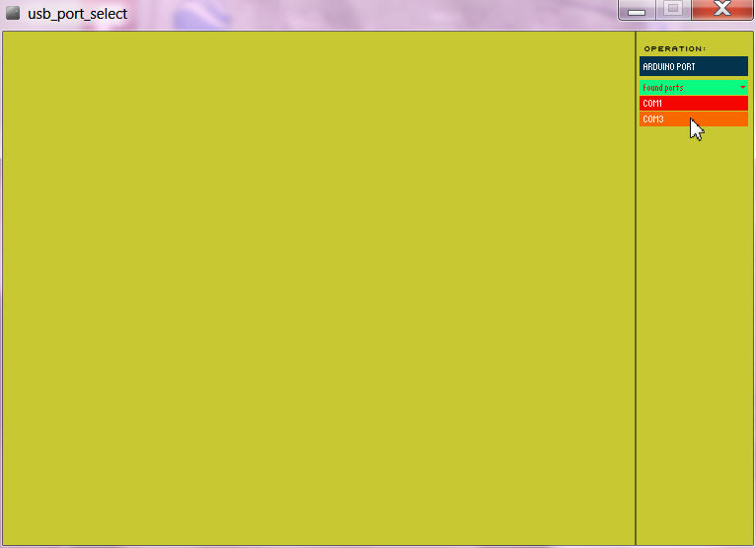This screenshot has height=548, width=756.
Task: Click the OPERATION label text
Action: click(674, 48)
